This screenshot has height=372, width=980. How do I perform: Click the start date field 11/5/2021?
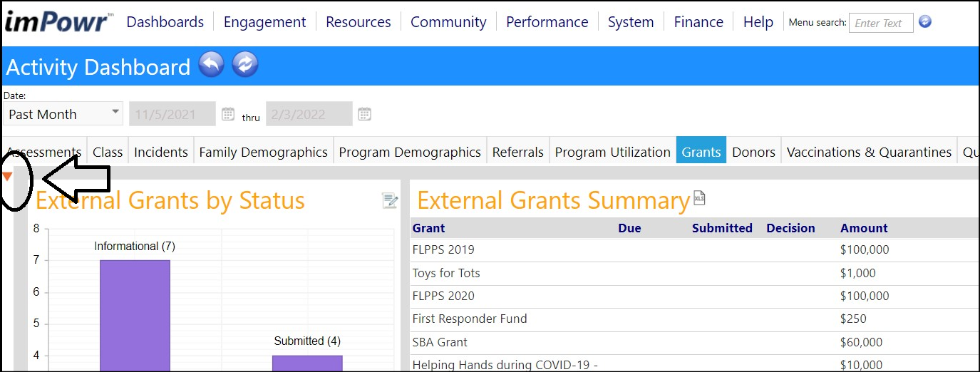172,114
